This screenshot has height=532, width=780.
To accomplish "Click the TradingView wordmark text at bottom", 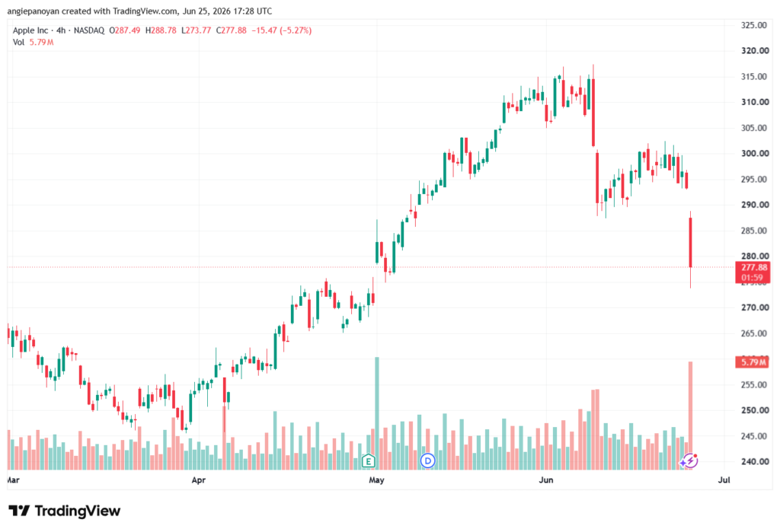I will [78, 511].
